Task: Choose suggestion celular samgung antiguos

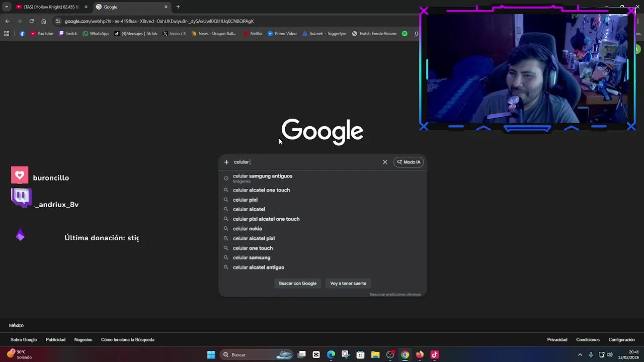Action: (322, 178)
